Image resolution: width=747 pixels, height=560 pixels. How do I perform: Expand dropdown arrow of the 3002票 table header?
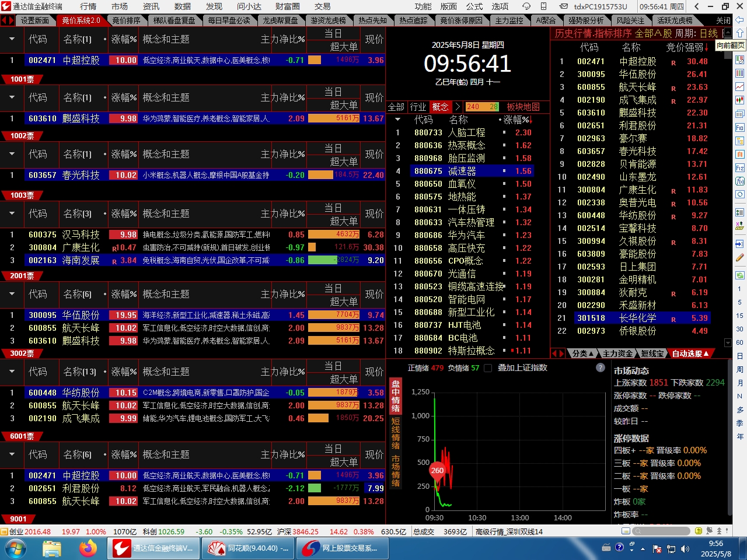tap(12, 295)
